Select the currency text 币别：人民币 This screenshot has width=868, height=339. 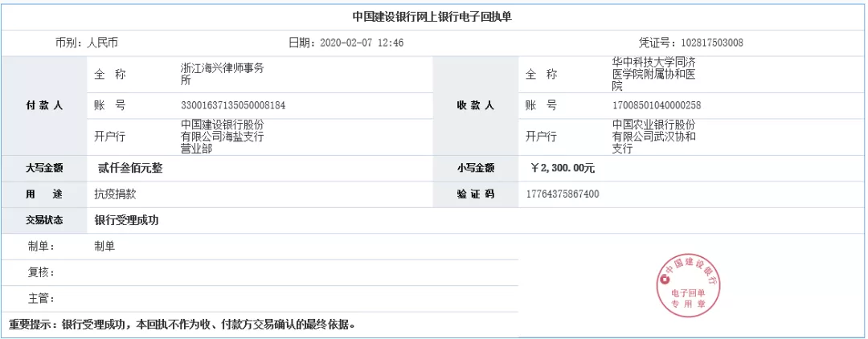[x=86, y=43]
